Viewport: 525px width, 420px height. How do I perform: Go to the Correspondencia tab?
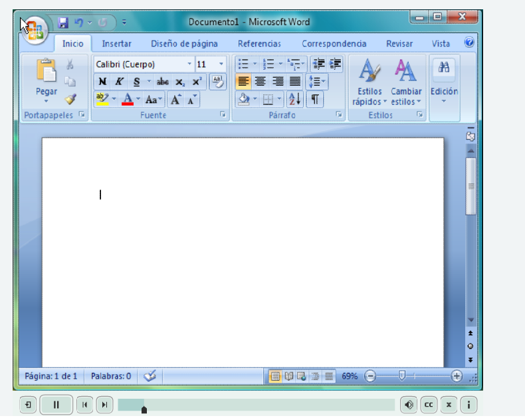pos(334,44)
